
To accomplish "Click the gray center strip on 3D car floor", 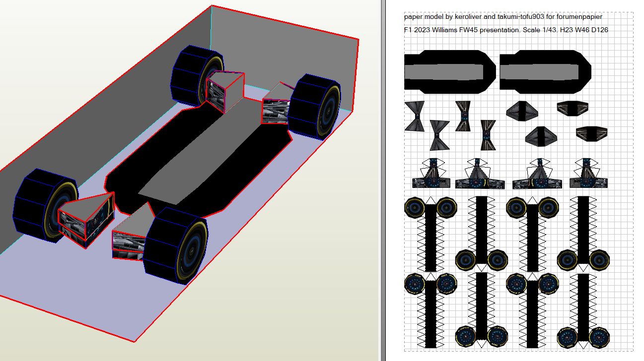I will pyautogui.click(x=209, y=149).
